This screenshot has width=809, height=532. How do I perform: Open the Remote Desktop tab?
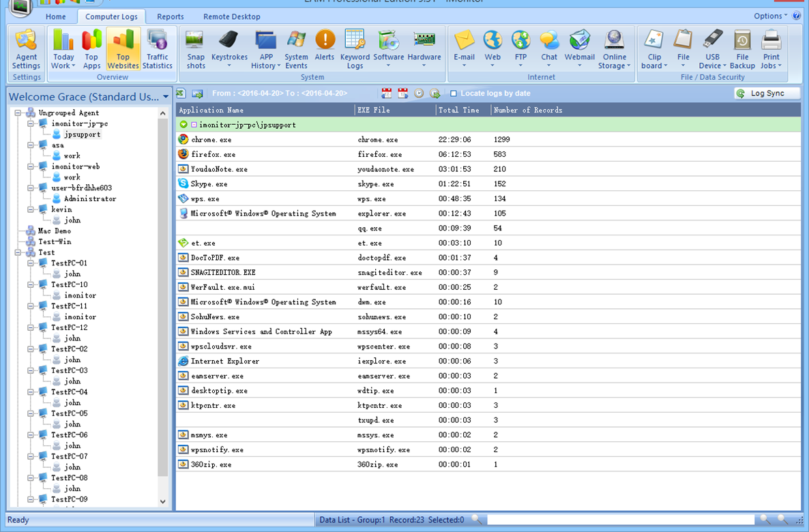pyautogui.click(x=231, y=16)
